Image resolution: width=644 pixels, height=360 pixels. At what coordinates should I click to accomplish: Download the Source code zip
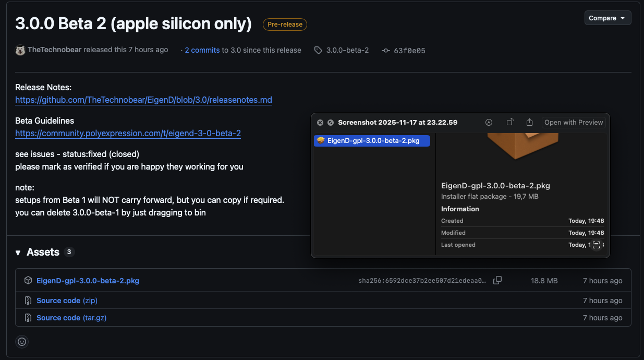click(x=67, y=301)
